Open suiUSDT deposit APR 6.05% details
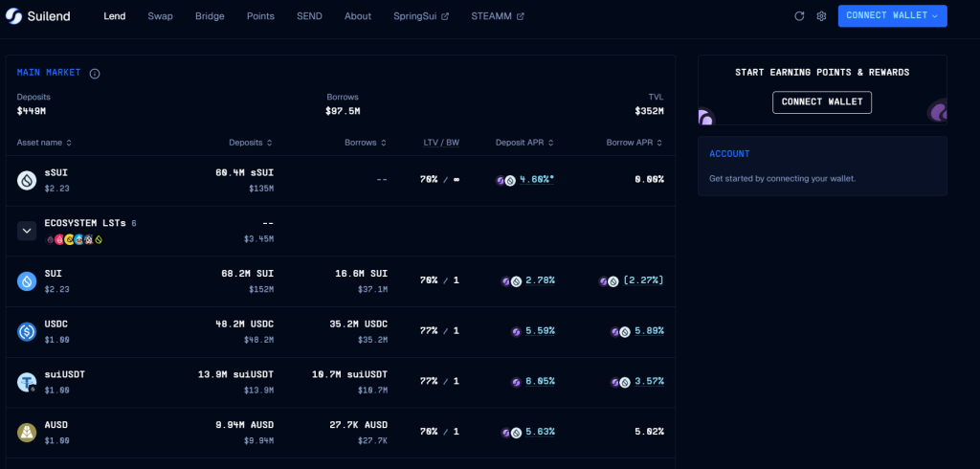The image size is (980, 469). [x=540, y=382]
